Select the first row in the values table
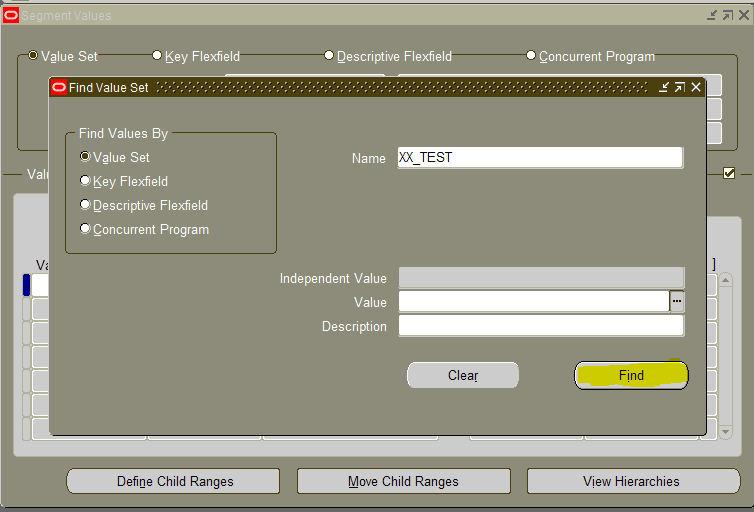The image size is (754, 512). click(27, 285)
